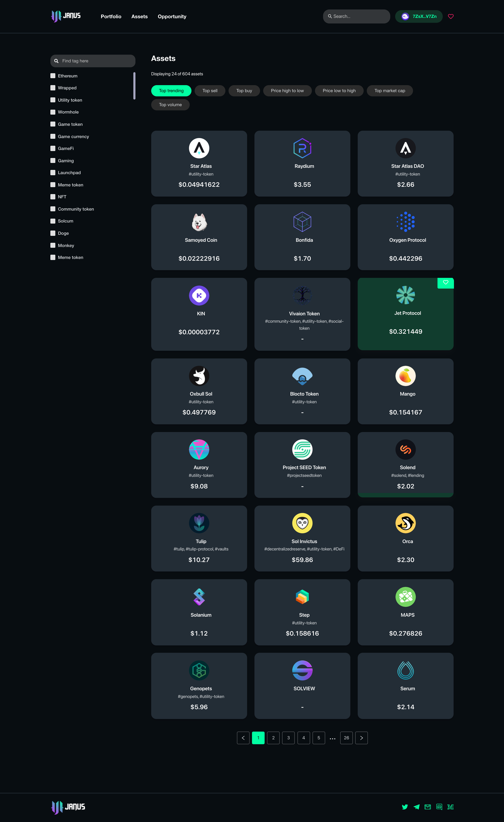Open the Discord icon in the footer

click(439, 807)
